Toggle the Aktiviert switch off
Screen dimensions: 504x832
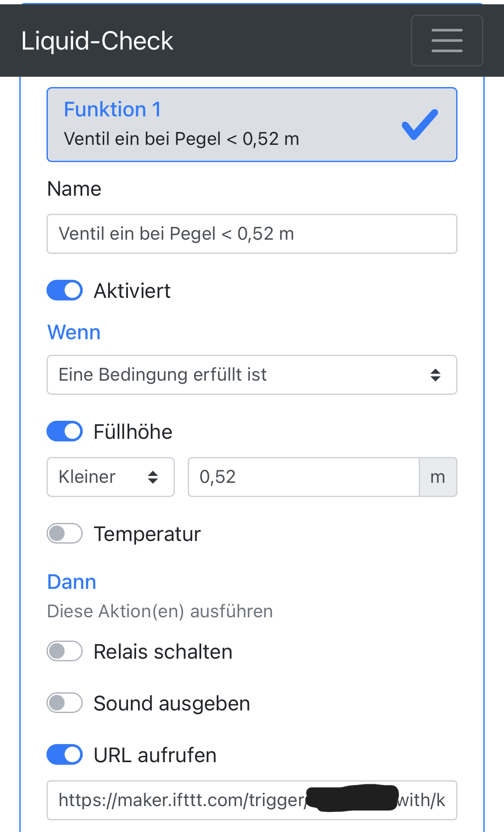(x=65, y=290)
